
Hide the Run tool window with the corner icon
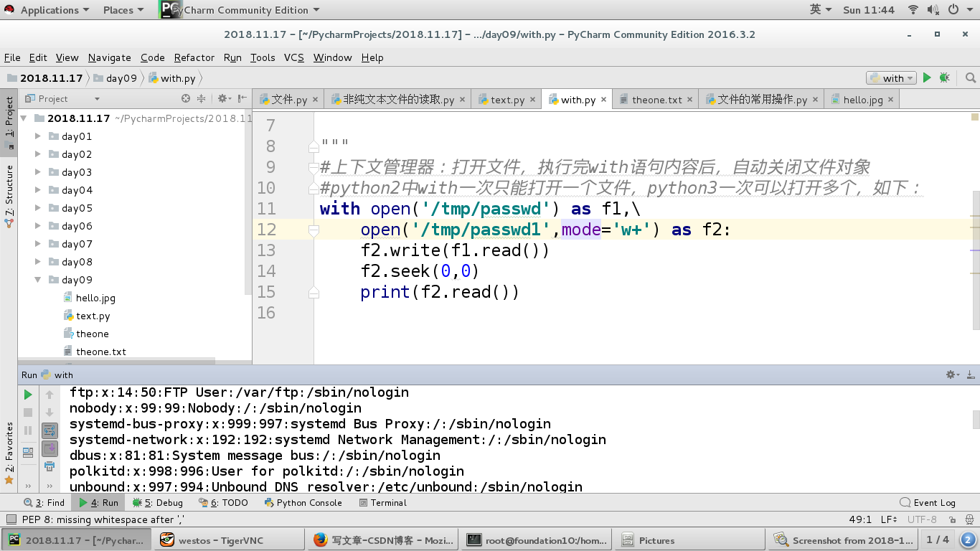[971, 375]
